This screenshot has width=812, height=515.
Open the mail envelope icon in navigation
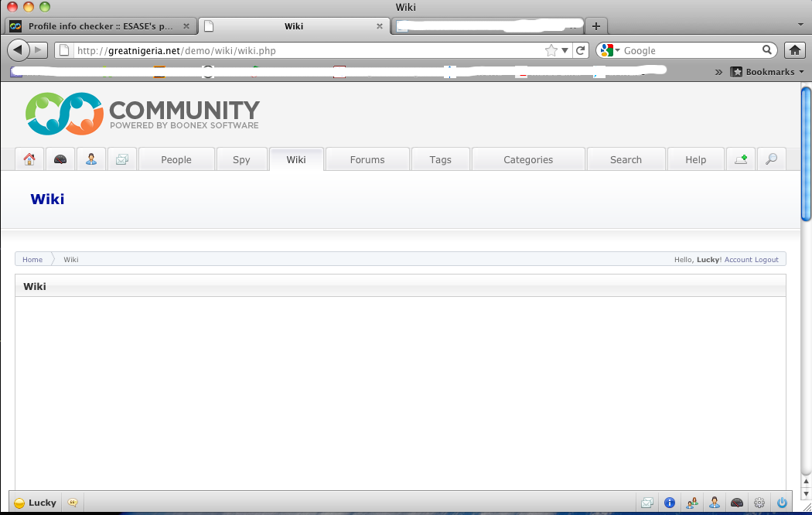pyautogui.click(x=122, y=159)
